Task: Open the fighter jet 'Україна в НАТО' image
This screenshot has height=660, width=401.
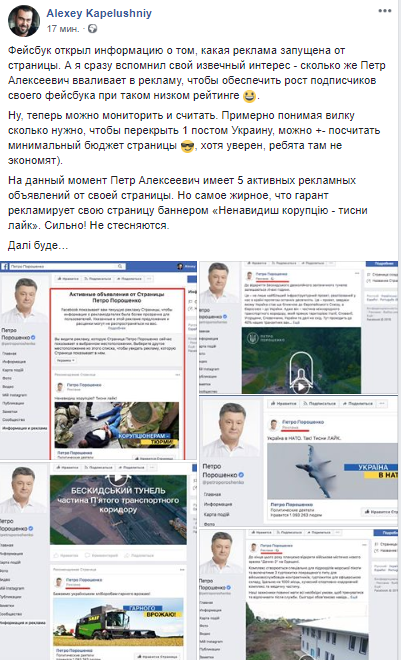Action: (x=332, y=471)
